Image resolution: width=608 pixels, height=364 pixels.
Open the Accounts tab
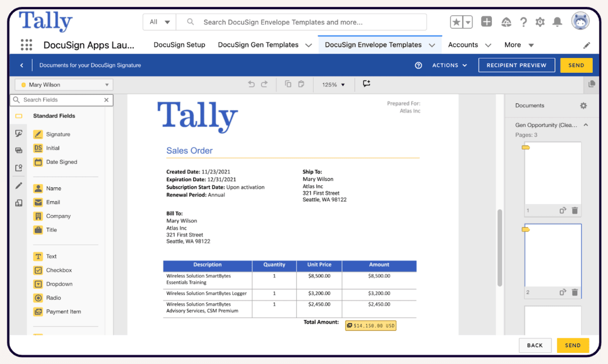point(463,45)
